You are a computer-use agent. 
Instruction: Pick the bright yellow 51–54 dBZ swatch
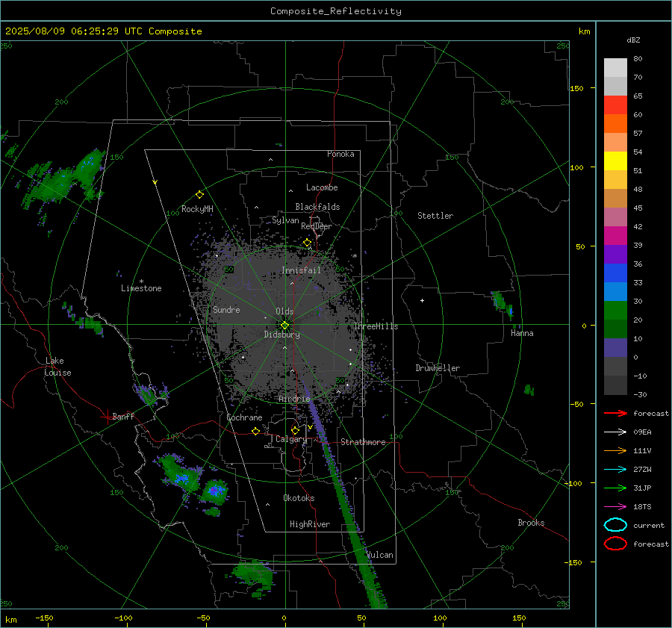[x=615, y=161]
